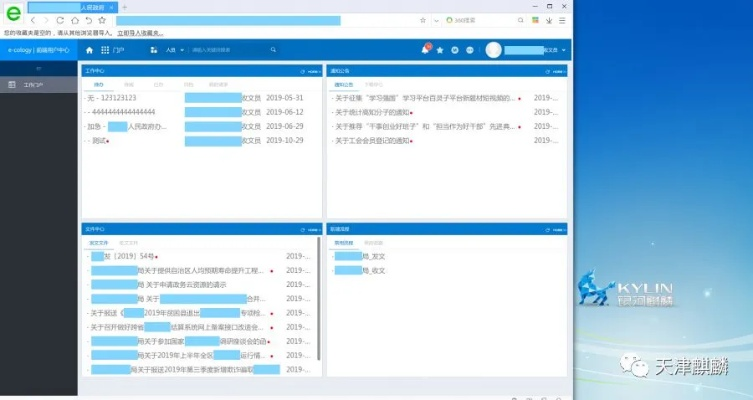Click the star favorites icon in the header

(440, 50)
